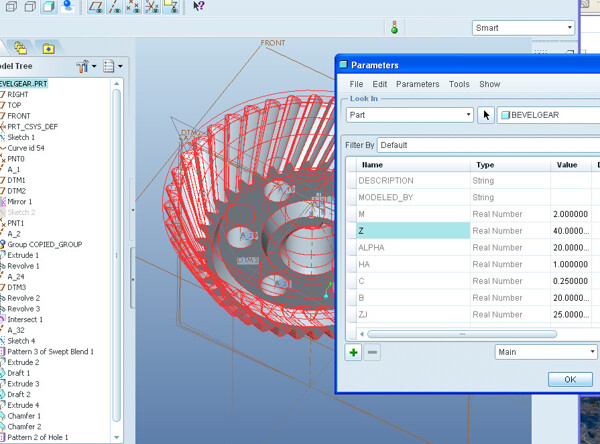Select Mirror 1 feature

click(19, 201)
